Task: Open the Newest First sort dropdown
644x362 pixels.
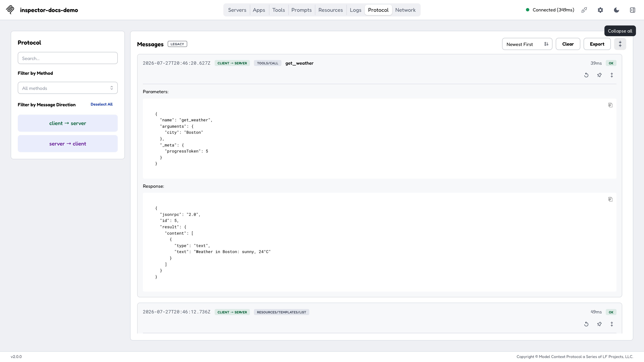Action: click(x=527, y=44)
